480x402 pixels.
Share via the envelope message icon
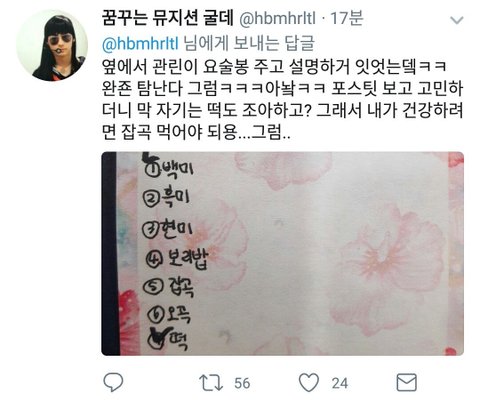coord(406,382)
